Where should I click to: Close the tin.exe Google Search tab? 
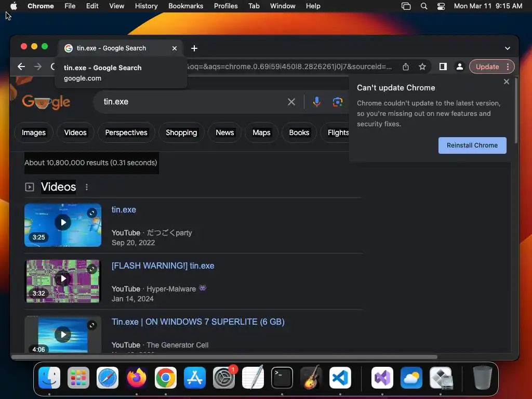[175, 48]
